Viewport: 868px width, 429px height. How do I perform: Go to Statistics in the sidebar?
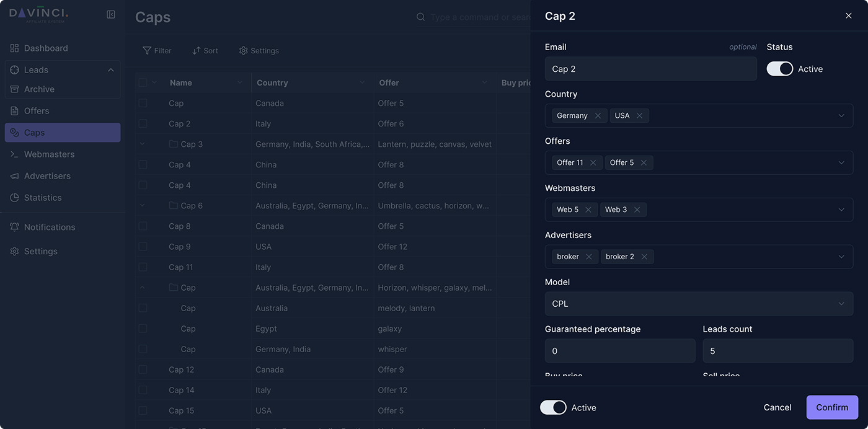click(43, 198)
